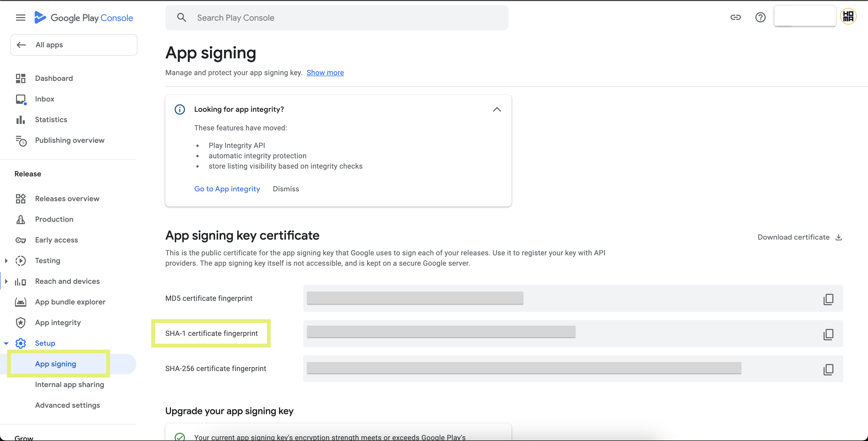This screenshot has height=441, width=868.
Task: Copy the MD5 certificate fingerprint
Action: (828, 299)
